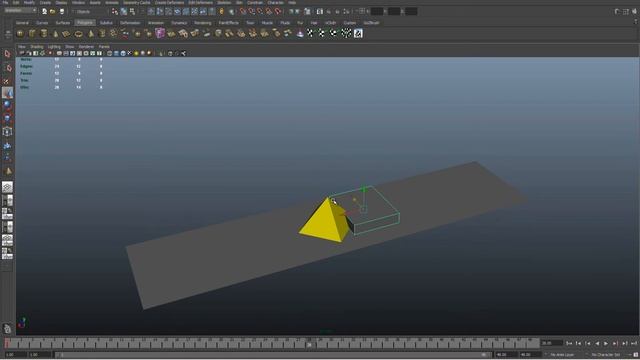Click the Open Scene folder icon
The height and width of the screenshot is (360, 640).
53,11
